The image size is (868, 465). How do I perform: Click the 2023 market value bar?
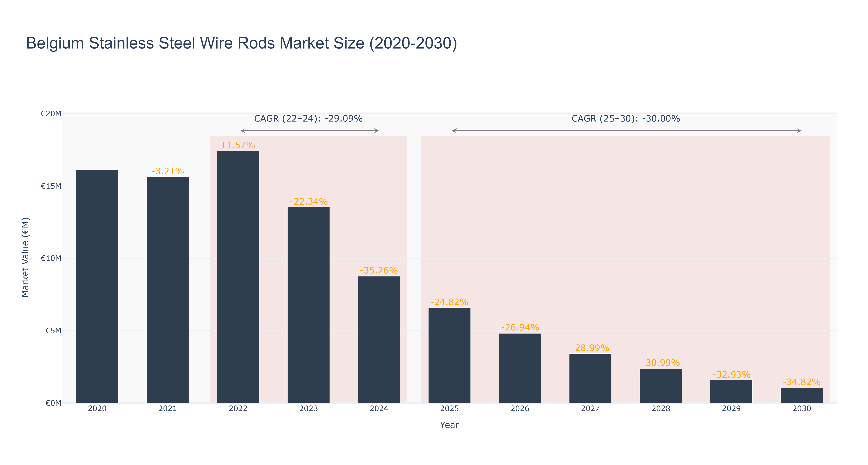pyautogui.click(x=308, y=305)
